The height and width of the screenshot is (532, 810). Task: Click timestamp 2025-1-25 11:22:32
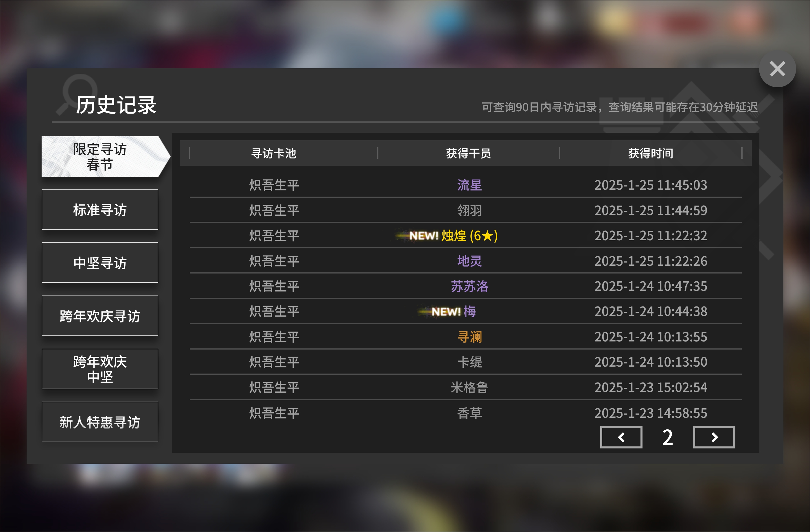[x=650, y=235]
